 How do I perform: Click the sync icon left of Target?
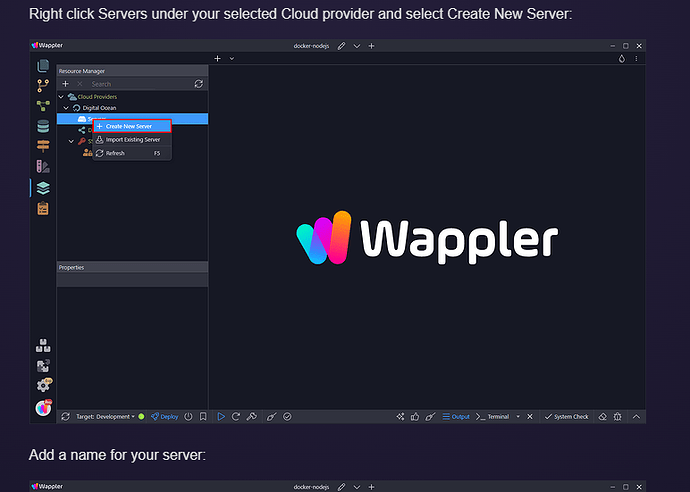pos(66,416)
